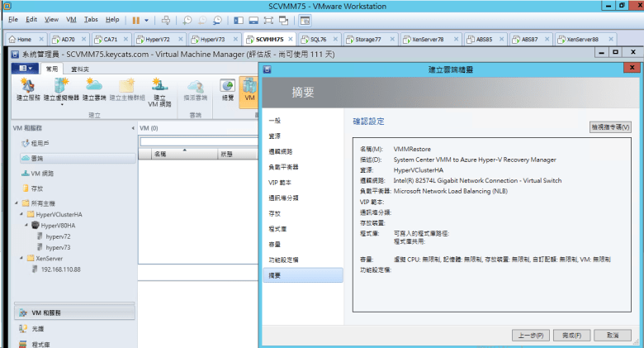This screenshot has width=644, height=348.
Task: Collapse the 所有主機 tree node
Action: coord(17,203)
